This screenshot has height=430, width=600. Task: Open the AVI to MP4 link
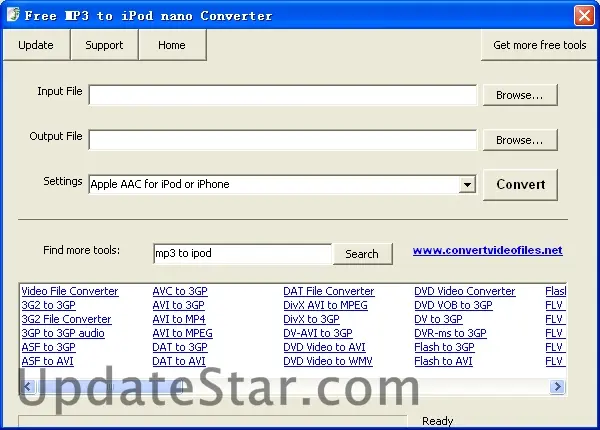179,319
